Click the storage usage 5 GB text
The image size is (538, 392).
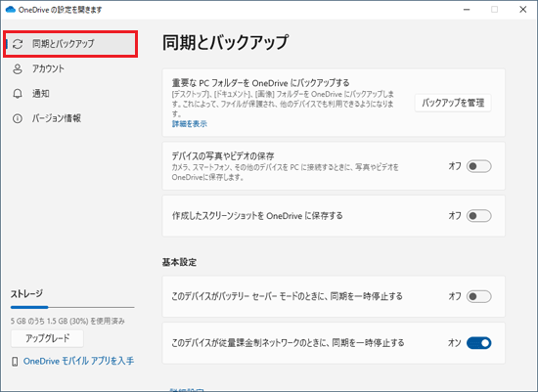coord(67,322)
